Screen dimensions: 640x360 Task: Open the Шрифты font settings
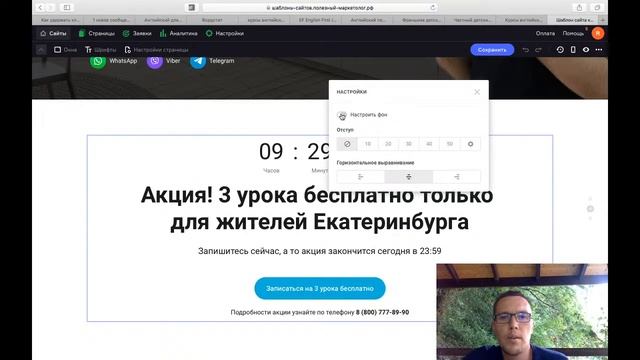pyautogui.click(x=100, y=50)
